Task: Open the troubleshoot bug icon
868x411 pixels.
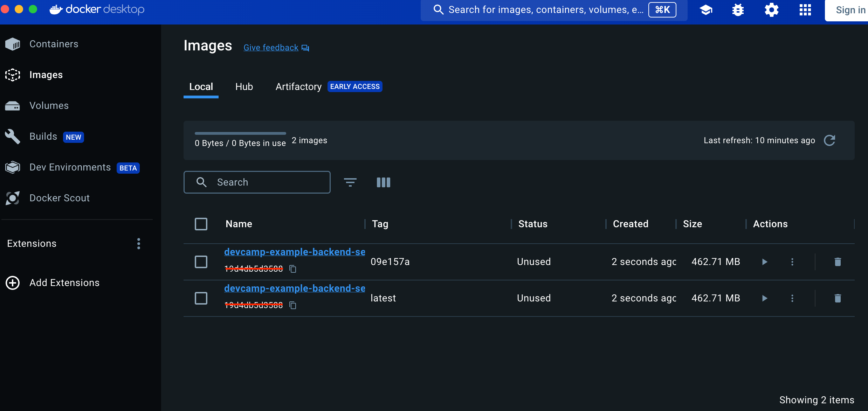Action: [738, 10]
